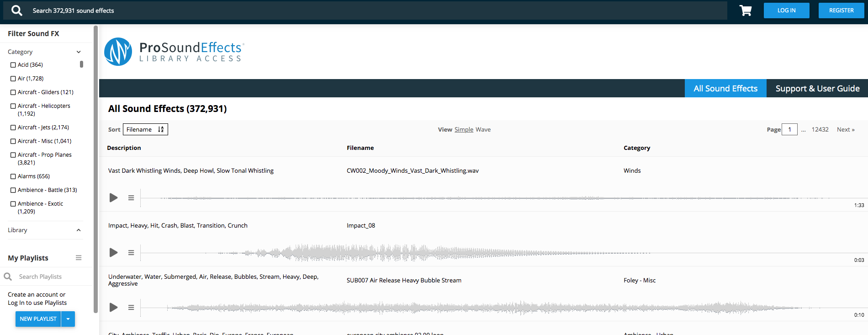
Task: Check the Ambience - Battle (313) category
Action: click(x=13, y=190)
